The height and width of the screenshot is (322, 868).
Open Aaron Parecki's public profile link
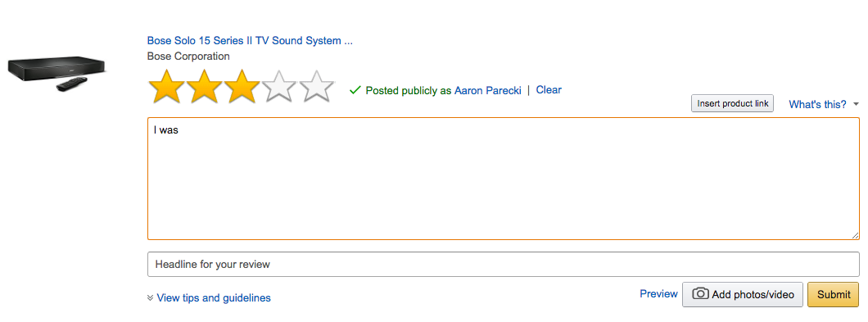488,90
